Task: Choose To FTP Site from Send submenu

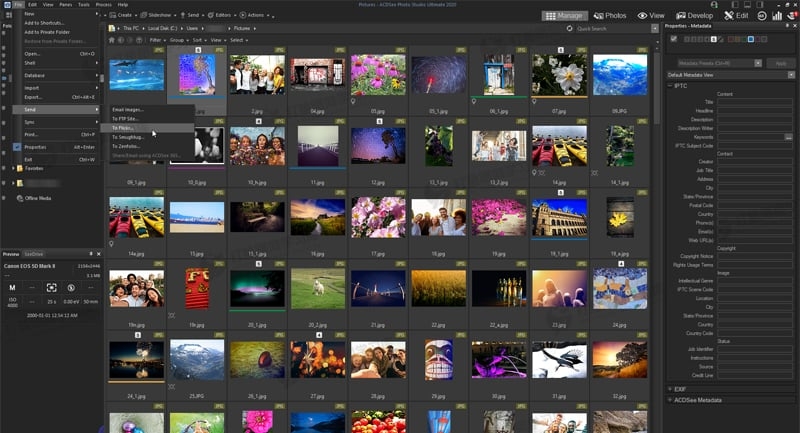Action: [x=125, y=118]
